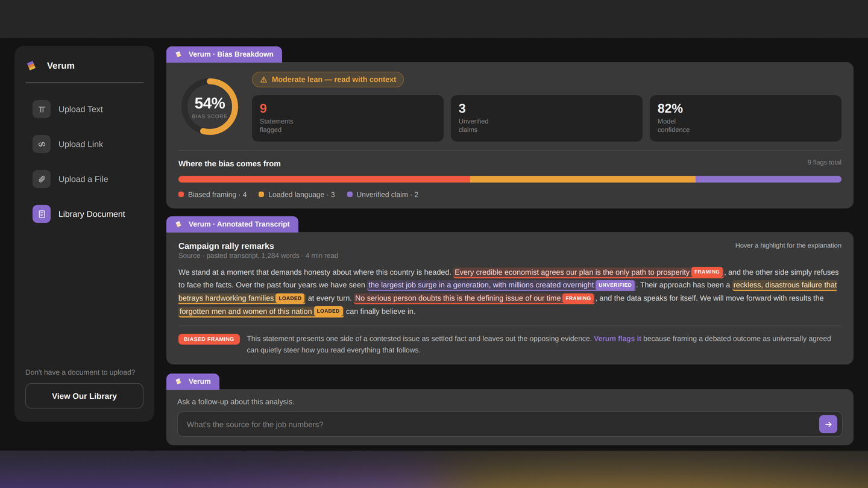Select the Upload Text icon
Viewport: 868px width, 488px height.
[x=42, y=109]
